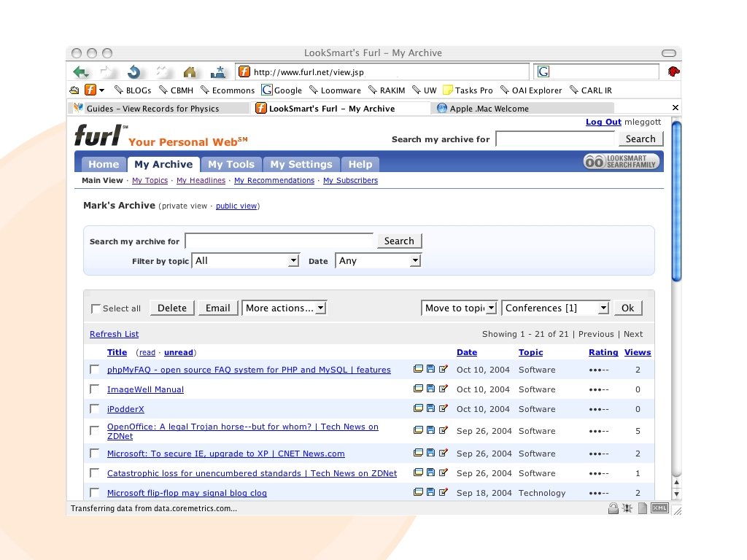Click the view icon for phpMyFAQ row

pyautogui.click(x=418, y=368)
